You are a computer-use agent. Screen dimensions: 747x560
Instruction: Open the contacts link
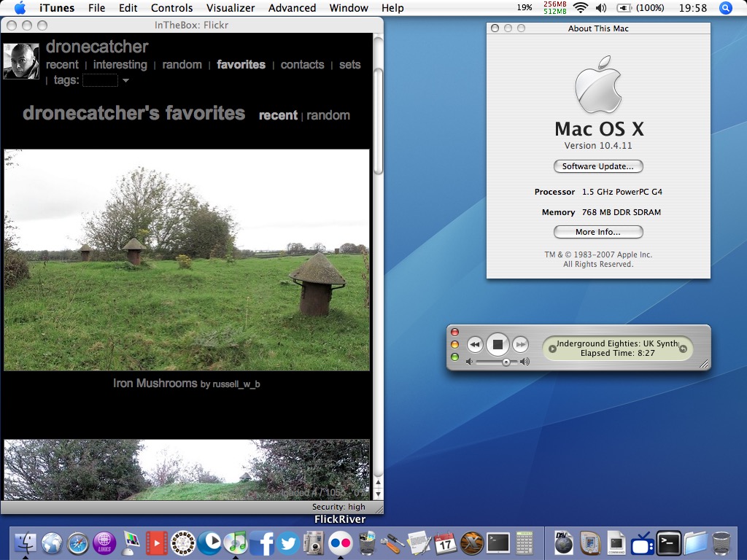tap(302, 65)
